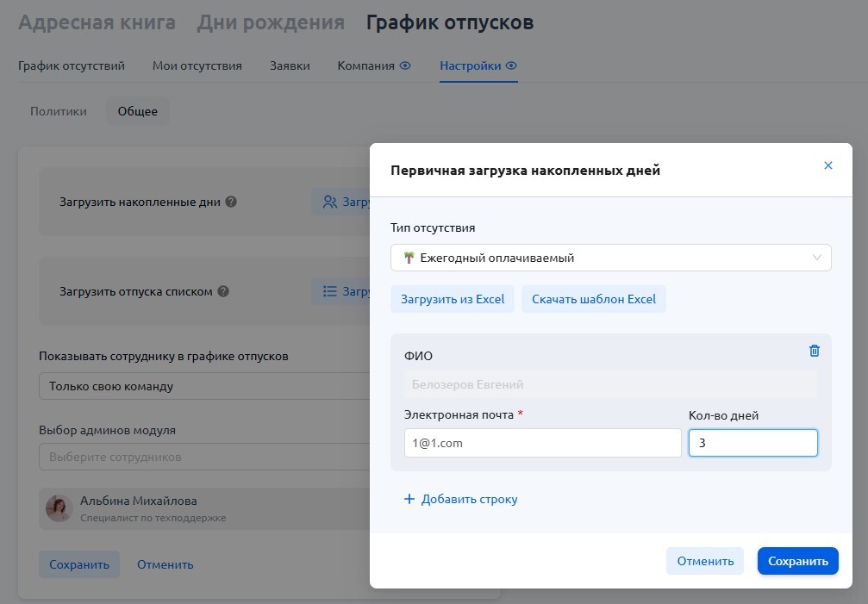Image resolution: width=868 pixels, height=604 pixels.
Task: Go to График отсутствий tab
Action: tap(72, 65)
